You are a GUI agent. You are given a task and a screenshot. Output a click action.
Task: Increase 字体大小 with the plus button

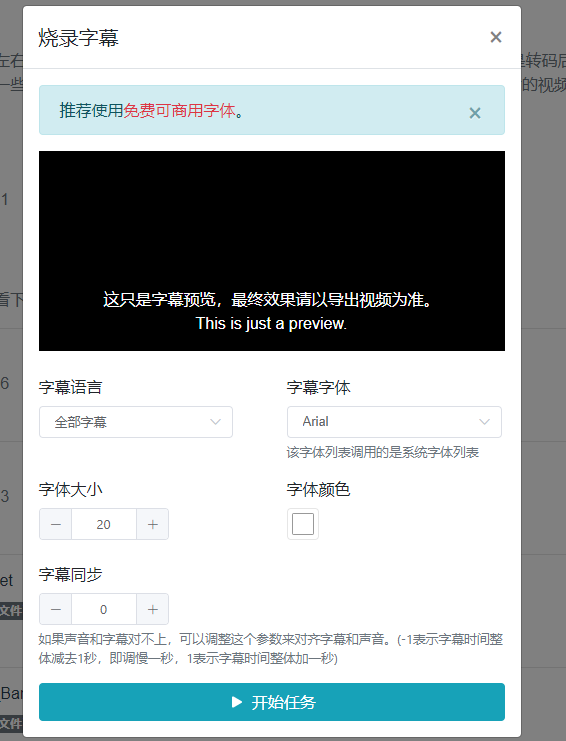pos(153,524)
